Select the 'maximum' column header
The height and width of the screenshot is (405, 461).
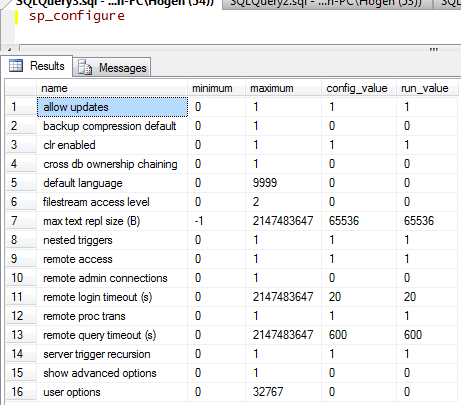click(283, 88)
